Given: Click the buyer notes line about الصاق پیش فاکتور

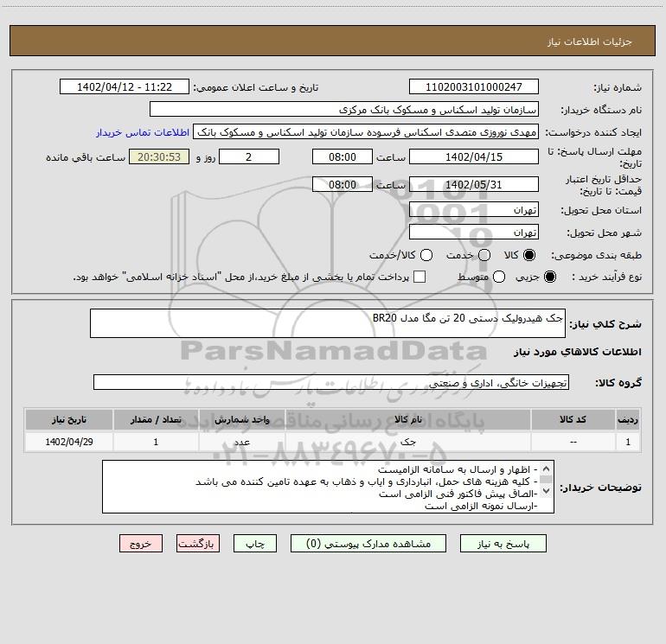Looking at the screenshot, I should point(458,494).
